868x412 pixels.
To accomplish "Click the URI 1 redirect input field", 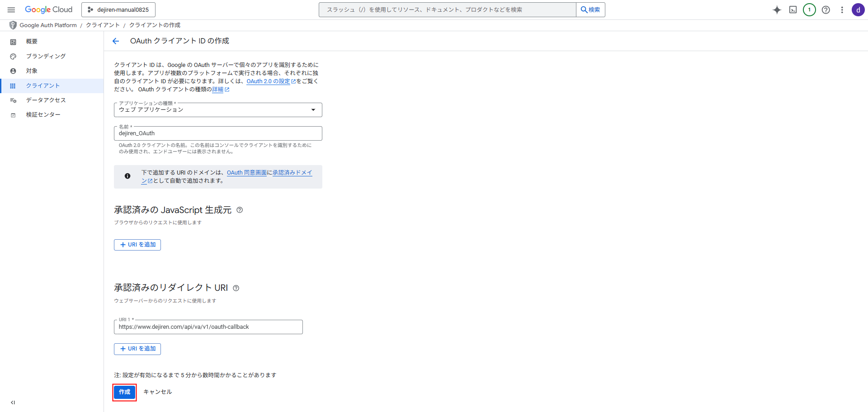I will [208, 327].
